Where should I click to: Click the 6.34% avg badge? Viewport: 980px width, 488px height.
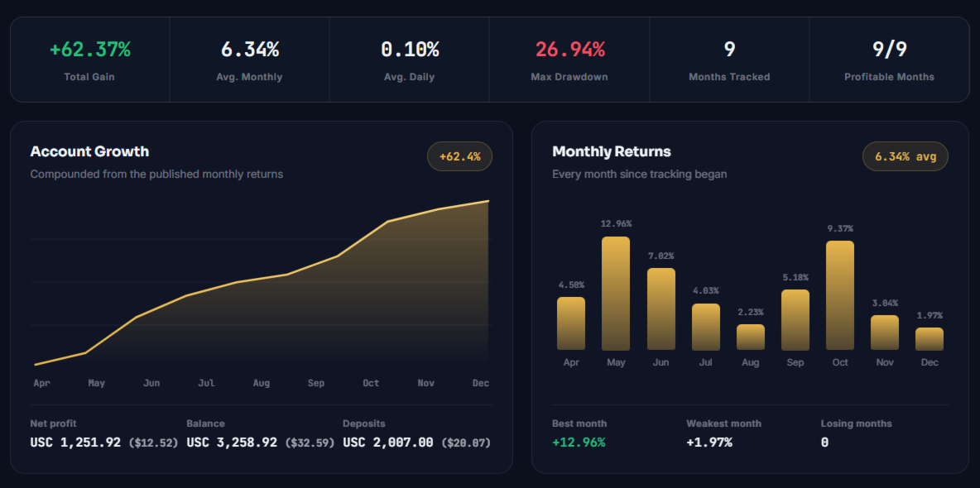point(906,156)
